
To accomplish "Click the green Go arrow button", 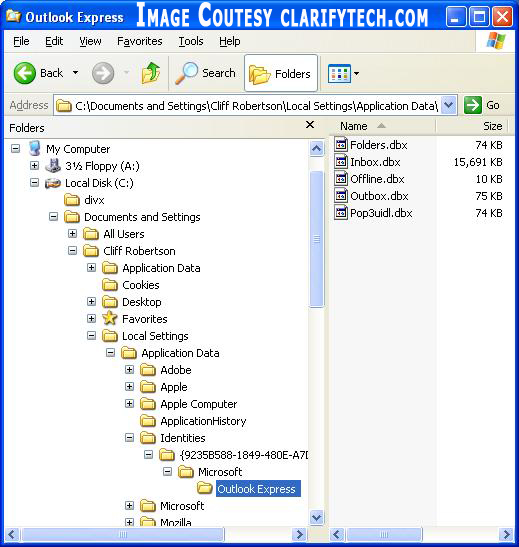I will (x=473, y=105).
